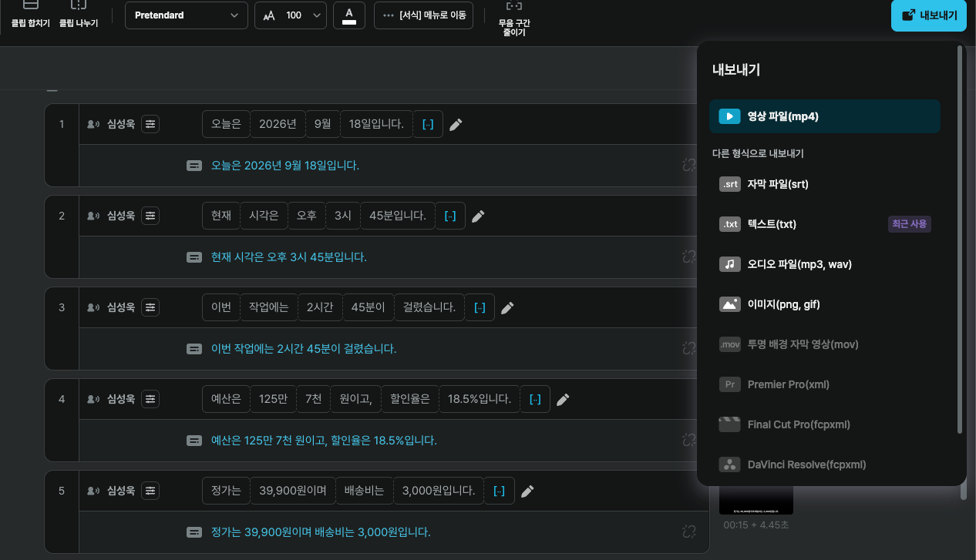Image resolution: width=976 pixels, height=560 pixels.
Task: Toggle the unlink icon on clip 4 subtitle
Action: tap(689, 440)
